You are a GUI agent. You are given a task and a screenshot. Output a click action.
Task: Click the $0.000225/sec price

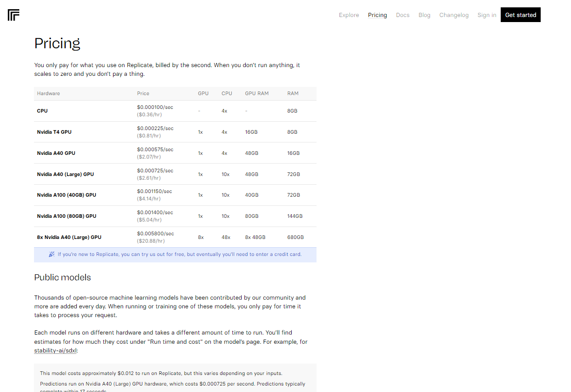pos(155,128)
